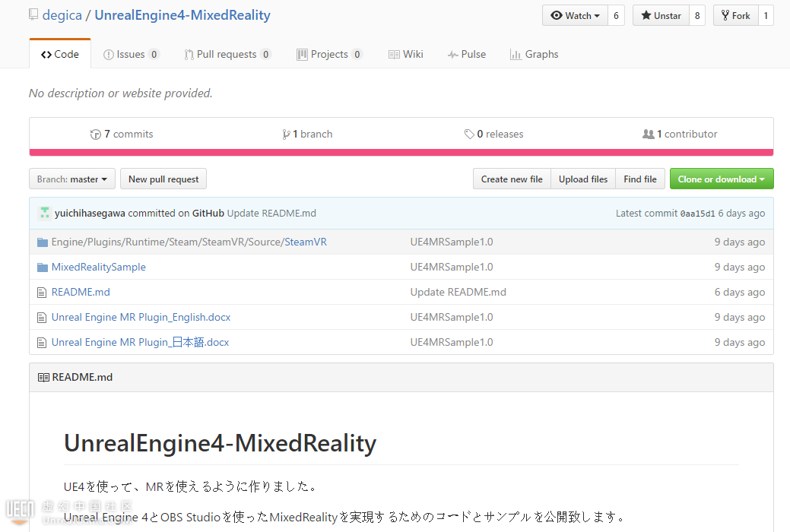Open the Watch dropdown
This screenshot has height=532, width=790.
pos(575,16)
